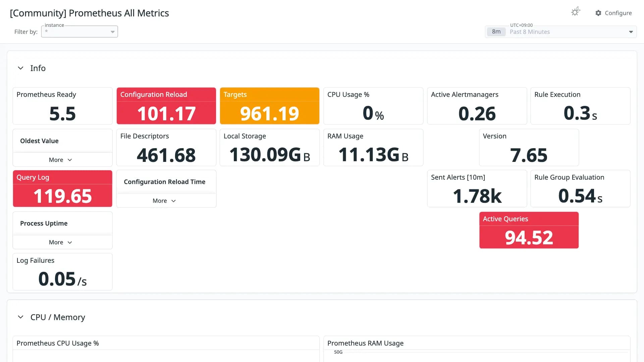
Task: Click the Info section heading
Action: (38, 68)
